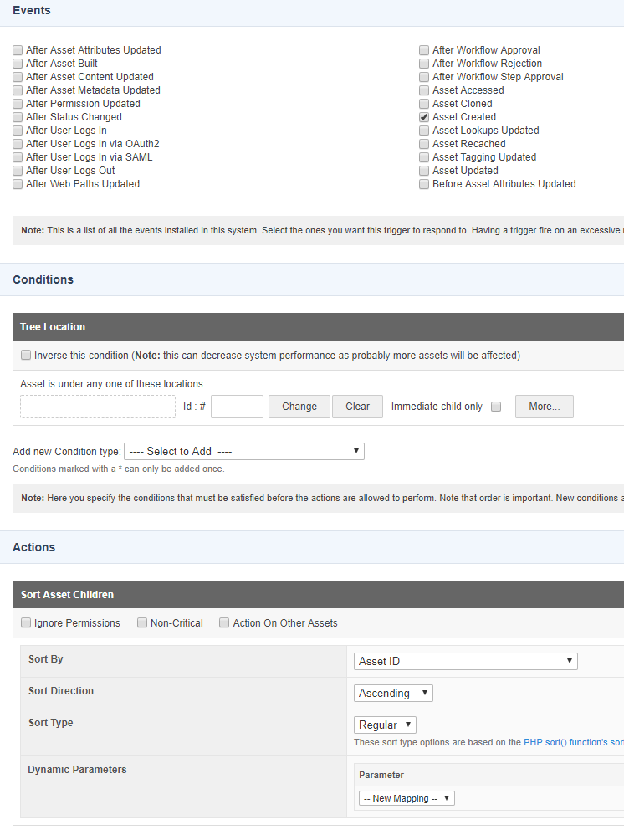Open Sort Type Regular dropdown
Image resolution: width=624 pixels, height=840 pixels.
pyautogui.click(x=385, y=725)
